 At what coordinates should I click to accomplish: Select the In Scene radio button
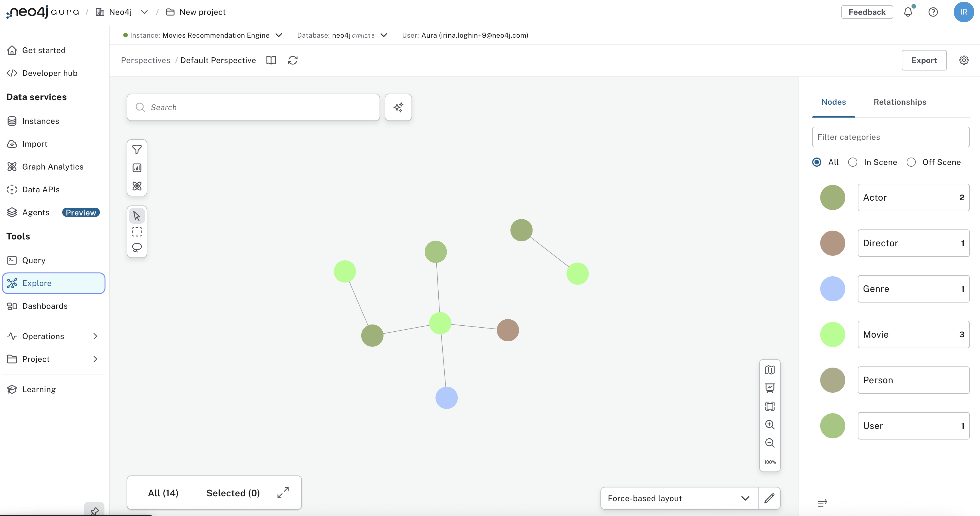[853, 162]
